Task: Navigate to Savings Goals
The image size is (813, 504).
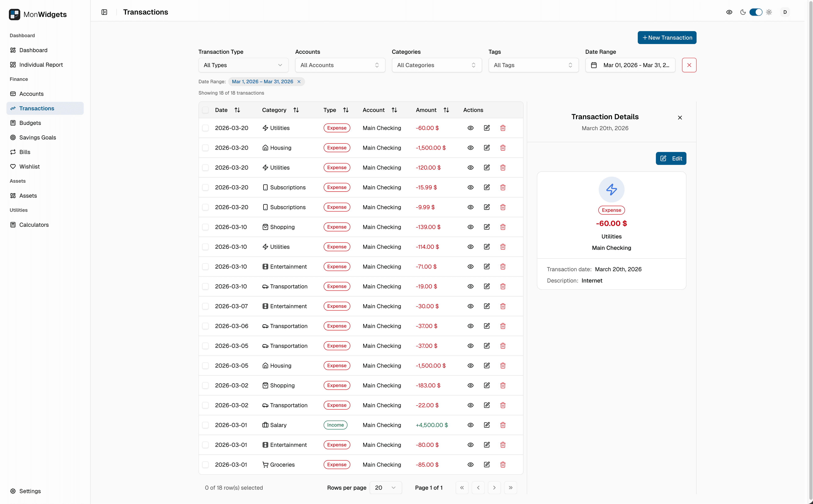Action: (x=45, y=137)
